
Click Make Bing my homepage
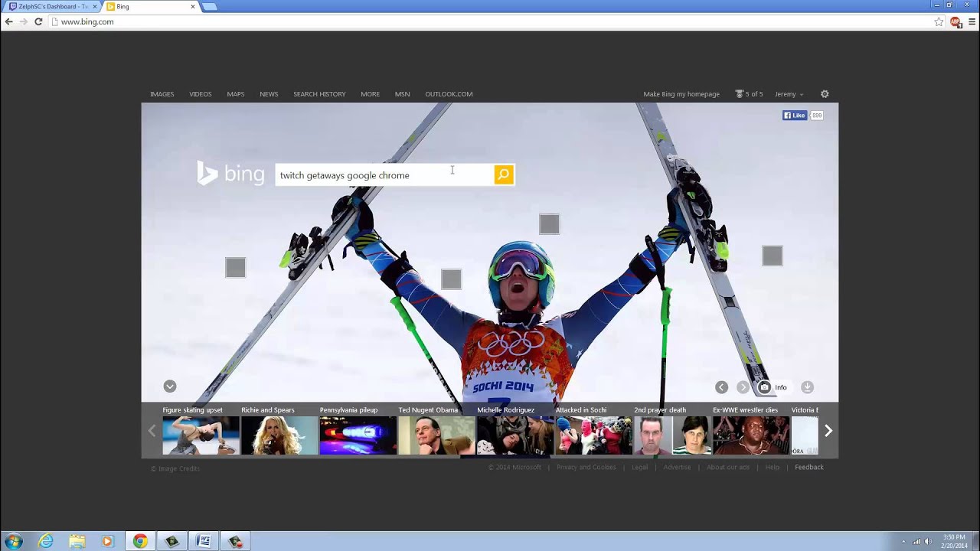681,94
